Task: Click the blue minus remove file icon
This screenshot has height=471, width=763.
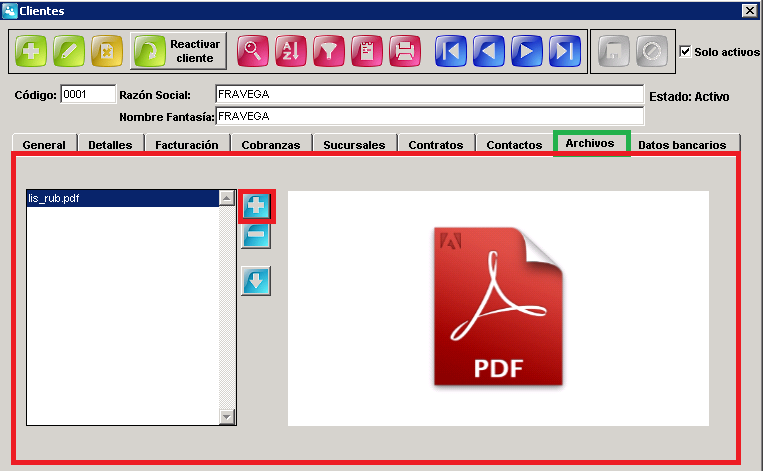Action: pos(256,235)
